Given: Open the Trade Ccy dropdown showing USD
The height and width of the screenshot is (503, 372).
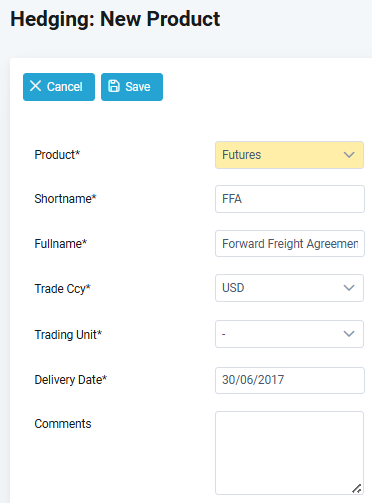Looking at the screenshot, I should tap(289, 288).
